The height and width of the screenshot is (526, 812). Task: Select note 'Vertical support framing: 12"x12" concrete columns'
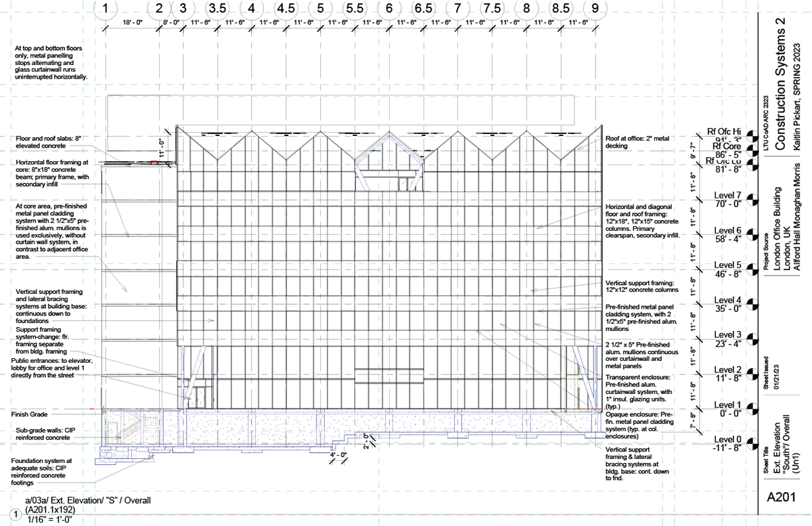pos(641,286)
